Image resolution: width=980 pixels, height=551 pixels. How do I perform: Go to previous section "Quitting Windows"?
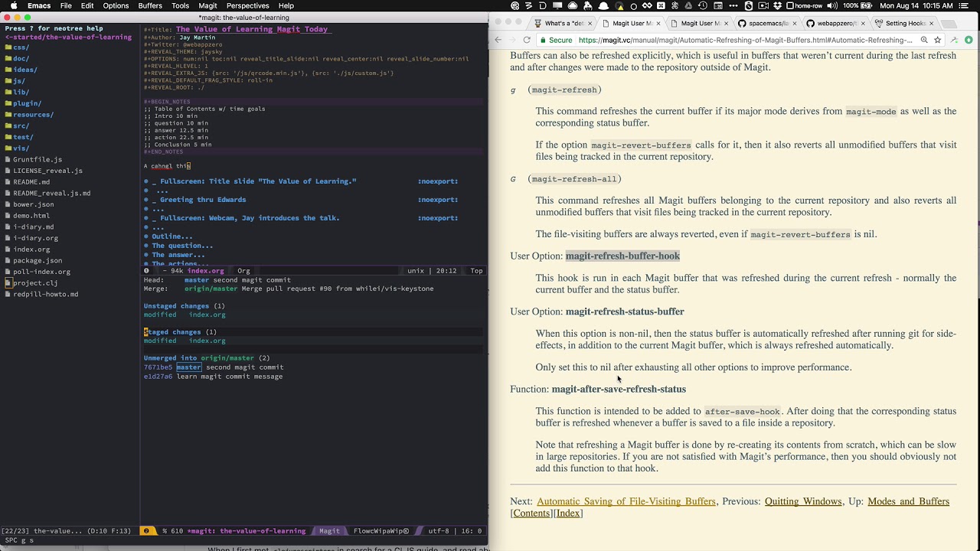click(803, 501)
